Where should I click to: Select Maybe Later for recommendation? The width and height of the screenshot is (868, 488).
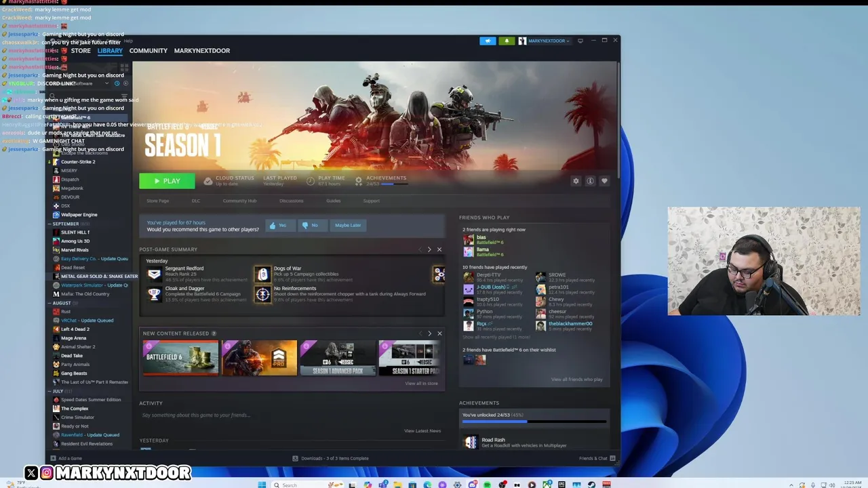pyautogui.click(x=348, y=225)
